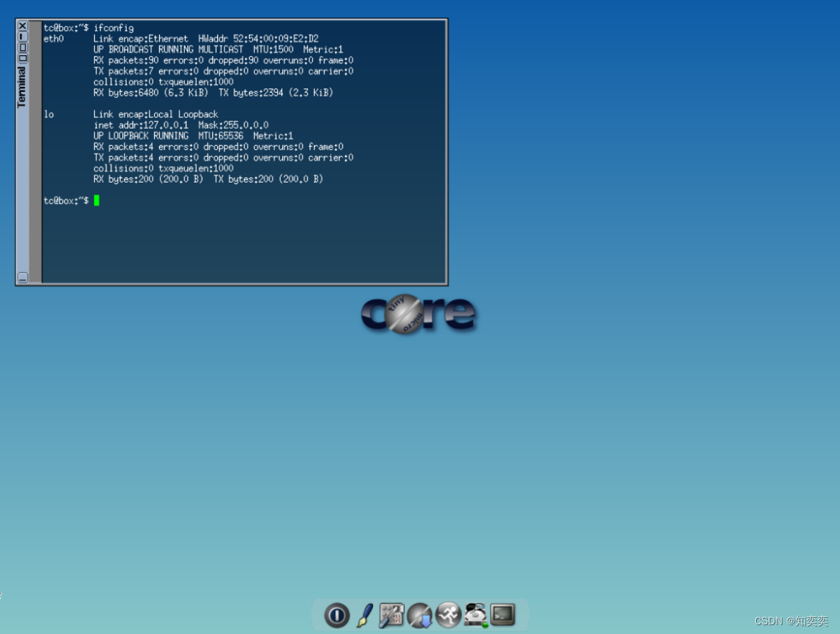Click the Run program running-man icon
The image size is (840, 634).
(x=447, y=616)
